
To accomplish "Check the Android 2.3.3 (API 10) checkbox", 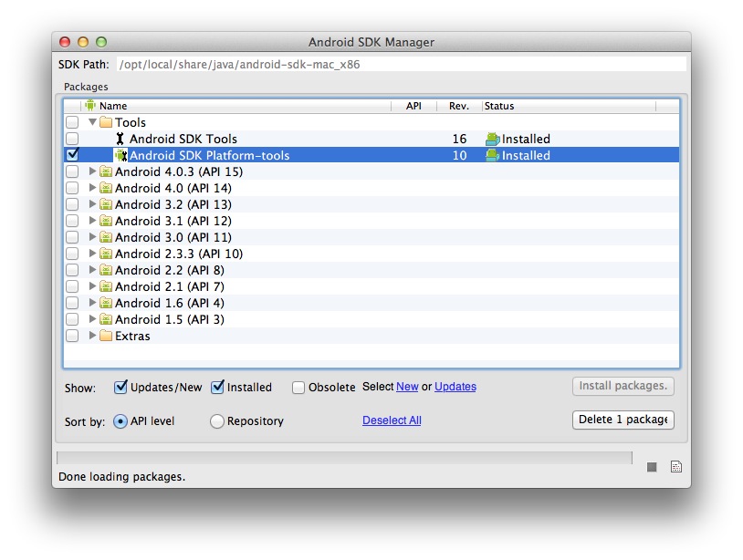I will pyautogui.click(x=72, y=254).
